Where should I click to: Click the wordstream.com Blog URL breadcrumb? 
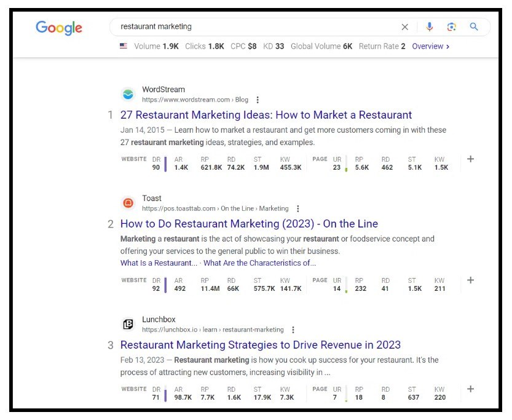(x=195, y=100)
